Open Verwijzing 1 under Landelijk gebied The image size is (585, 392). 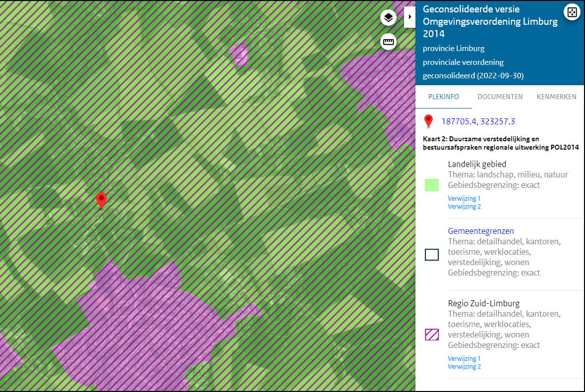(x=464, y=198)
